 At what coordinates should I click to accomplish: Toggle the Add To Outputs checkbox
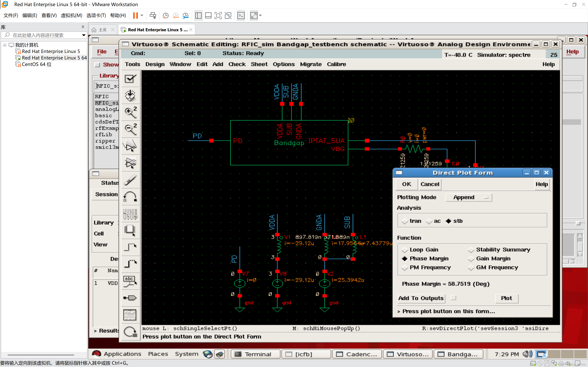(453, 298)
